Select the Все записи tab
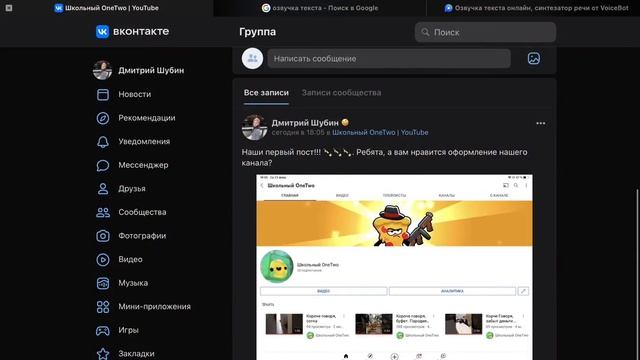The width and height of the screenshot is (640, 360). click(266, 93)
